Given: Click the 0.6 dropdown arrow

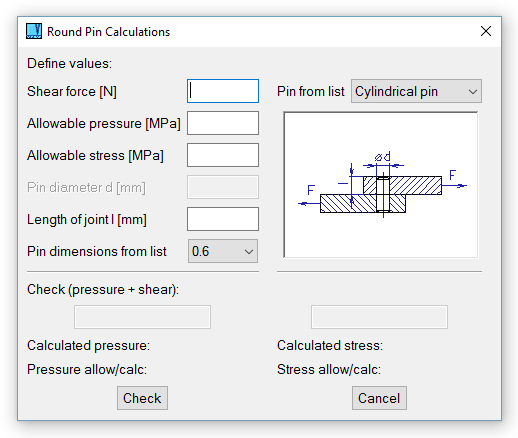Looking at the screenshot, I should 249,252.
